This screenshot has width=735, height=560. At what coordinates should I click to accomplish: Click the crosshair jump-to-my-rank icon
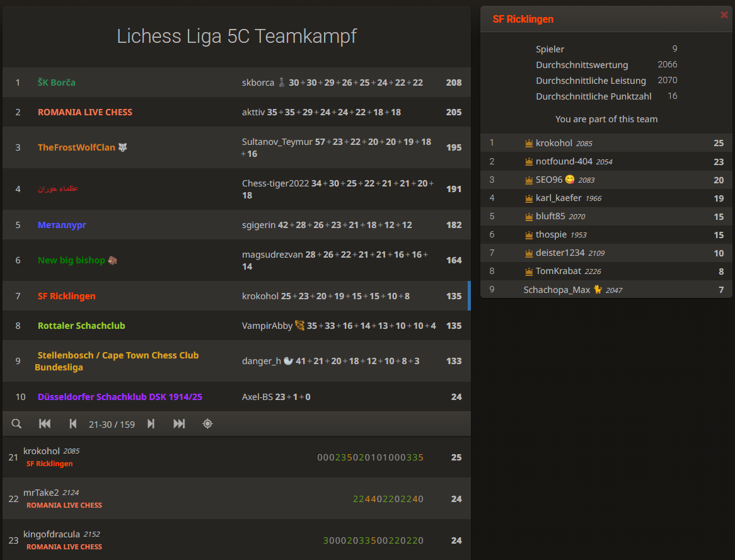pos(207,424)
